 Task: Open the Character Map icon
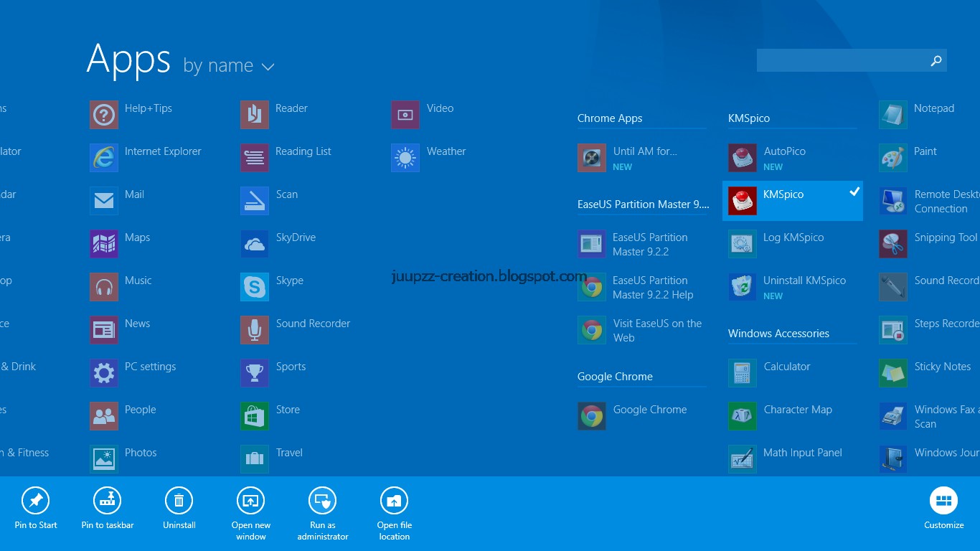pyautogui.click(x=743, y=416)
